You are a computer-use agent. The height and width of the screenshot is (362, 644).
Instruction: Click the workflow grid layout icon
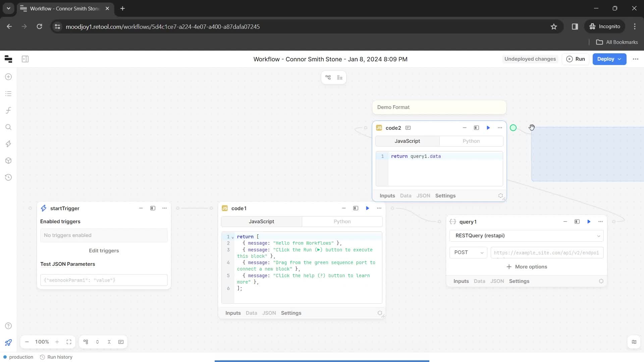[340, 77]
